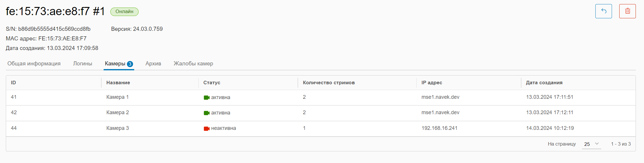Screen dimensions: 644x163
Task: Select the Камера 3 table row
Action: 117,128
